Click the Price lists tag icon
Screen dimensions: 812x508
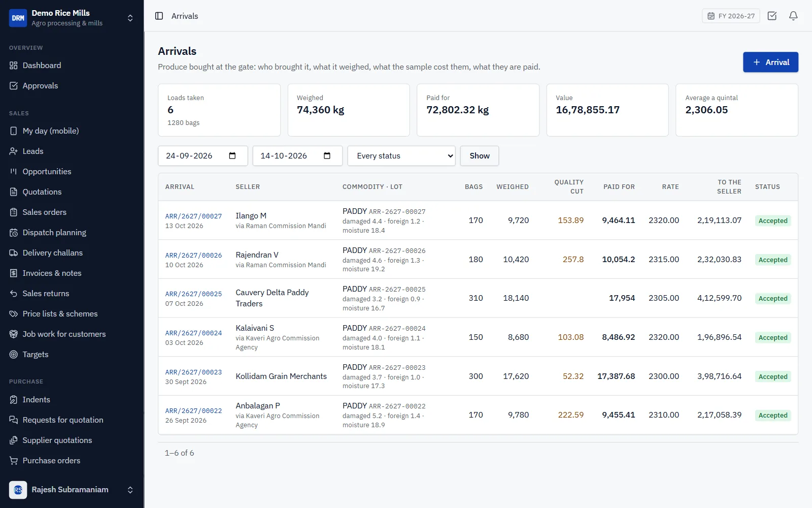click(x=14, y=314)
